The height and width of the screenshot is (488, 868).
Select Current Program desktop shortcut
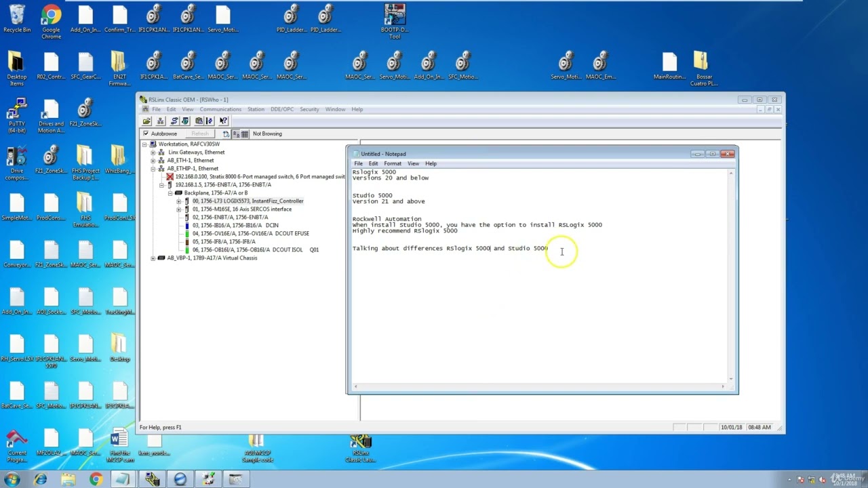pyautogui.click(x=17, y=446)
